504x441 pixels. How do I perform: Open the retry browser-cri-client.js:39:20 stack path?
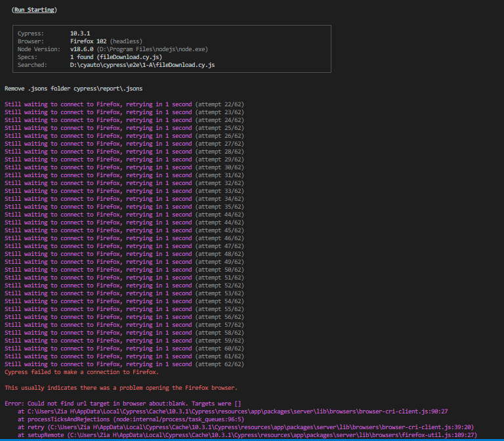coord(246,427)
